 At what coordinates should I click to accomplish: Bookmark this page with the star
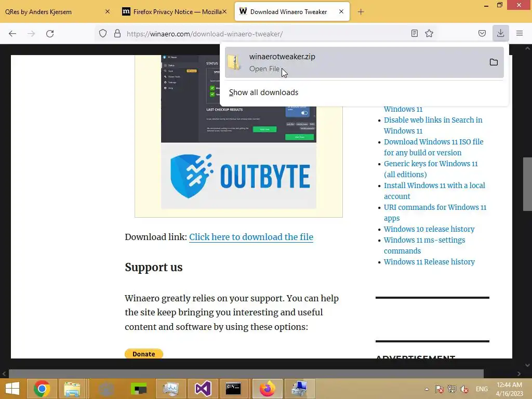429,33
